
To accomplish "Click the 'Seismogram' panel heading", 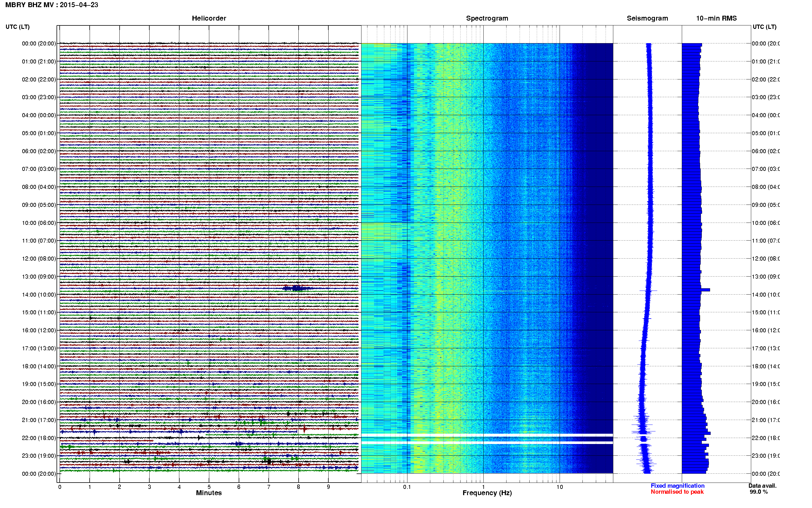I will 647,18.
